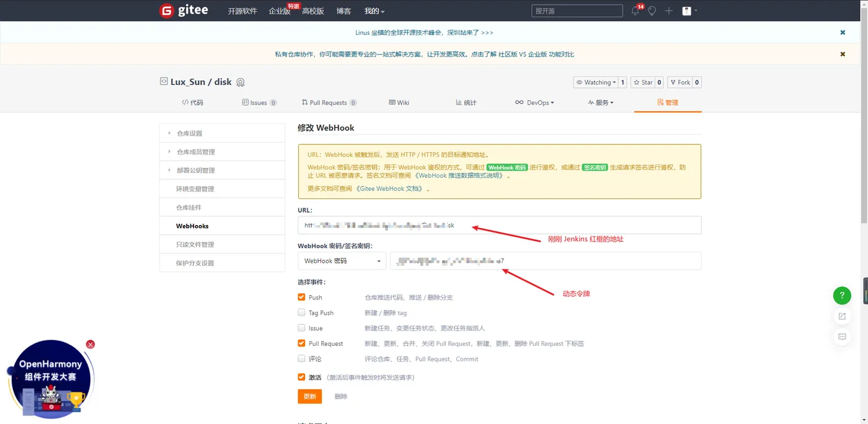Open the Lux_Sun owner link

point(187,82)
